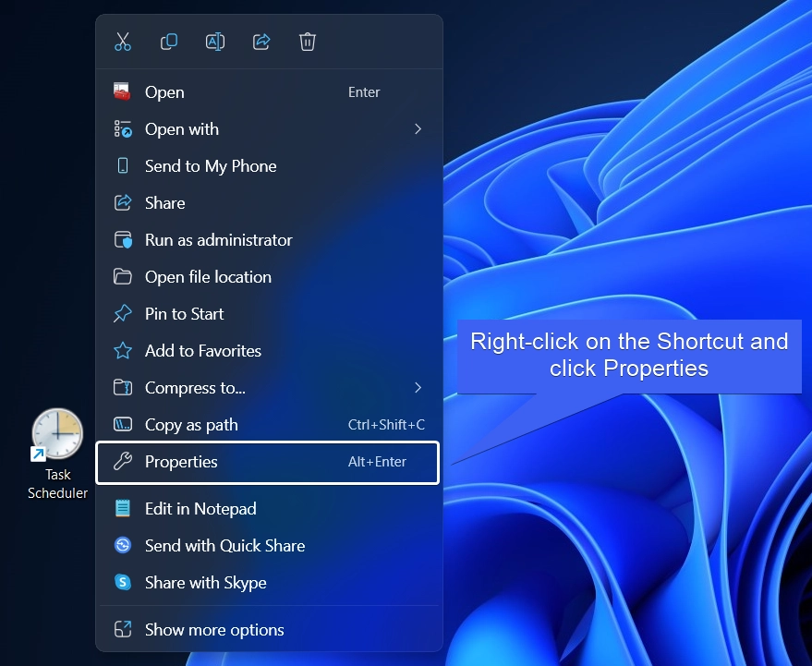Choose Open file location
This screenshot has width=812, height=666.
pos(269,277)
